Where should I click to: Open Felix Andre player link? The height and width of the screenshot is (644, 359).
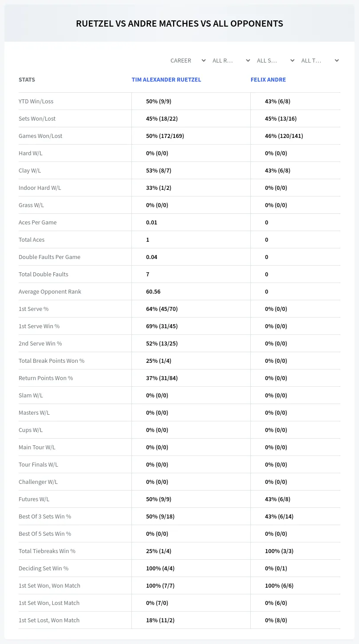[268, 80]
